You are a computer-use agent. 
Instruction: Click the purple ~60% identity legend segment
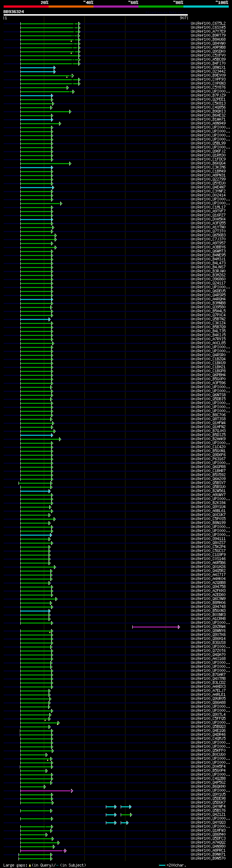tap(116, 7)
